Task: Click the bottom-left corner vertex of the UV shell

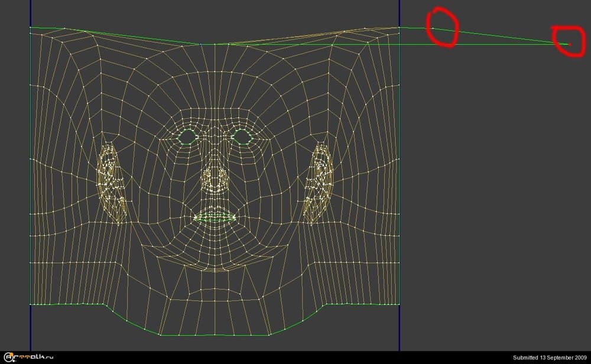Action: (x=31, y=304)
